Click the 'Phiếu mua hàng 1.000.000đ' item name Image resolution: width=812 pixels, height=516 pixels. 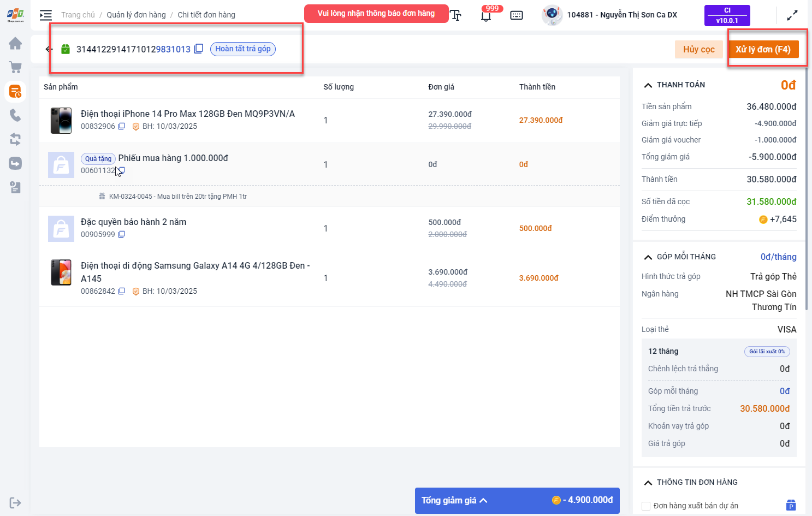[173, 158]
